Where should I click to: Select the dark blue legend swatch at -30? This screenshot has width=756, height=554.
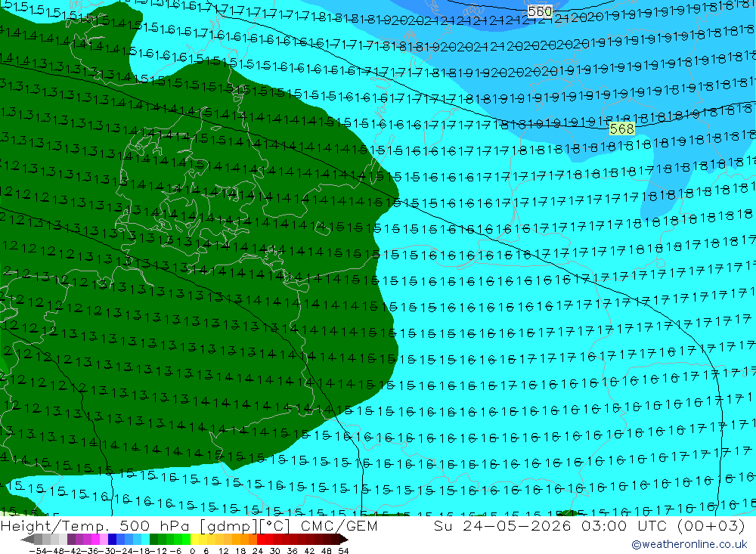(112, 540)
